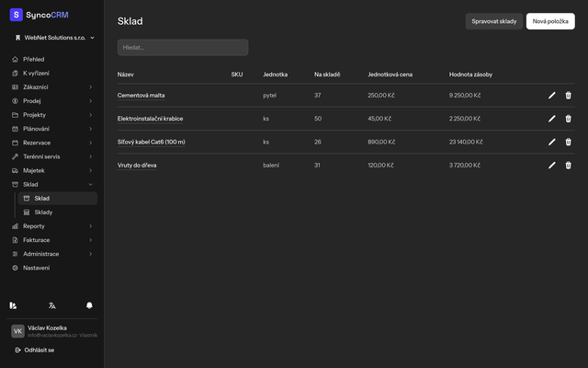This screenshot has height=368, width=588.
Task: Expand the Fakturace menu chevron
Action: [90, 240]
